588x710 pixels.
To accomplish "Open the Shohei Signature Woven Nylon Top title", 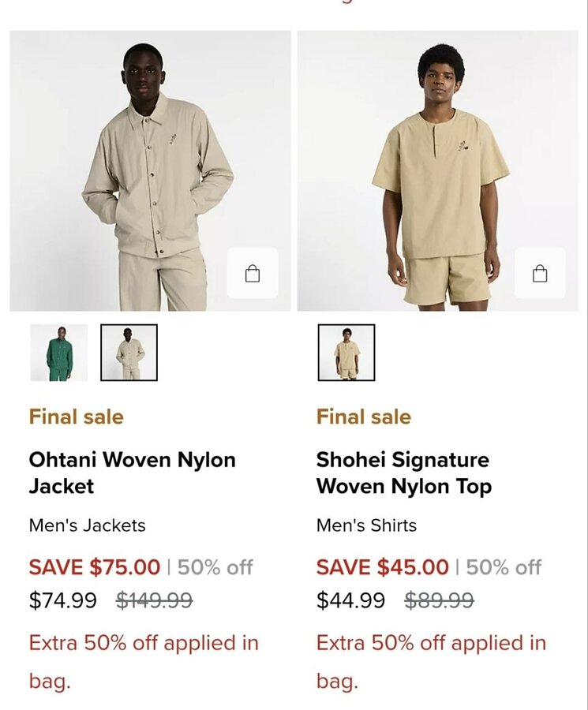I will click(403, 473).
